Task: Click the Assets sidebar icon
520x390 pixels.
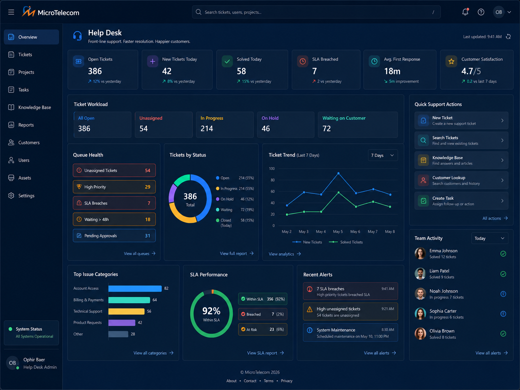Action: [11, 178]
